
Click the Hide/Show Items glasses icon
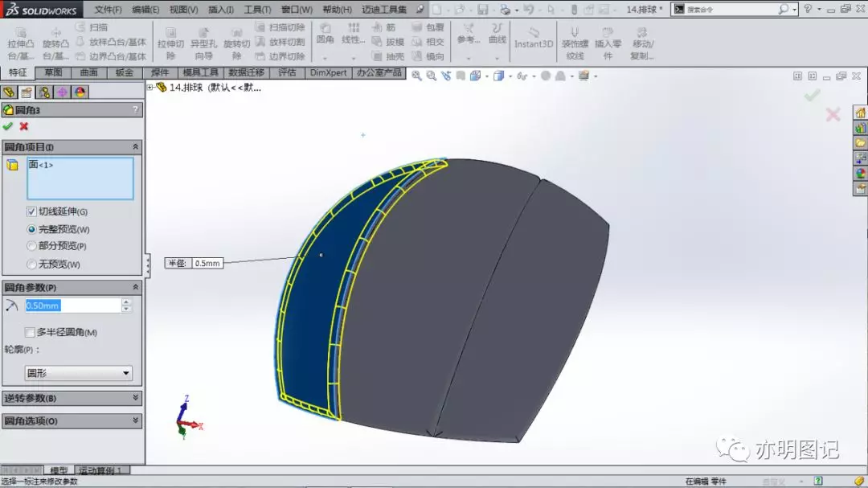522,76
